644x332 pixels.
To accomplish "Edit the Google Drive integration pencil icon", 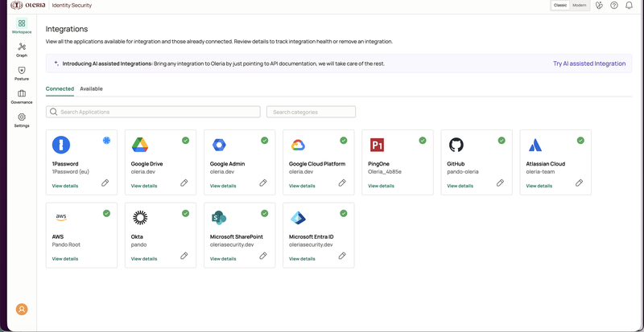I will click(x=184, y=182).
